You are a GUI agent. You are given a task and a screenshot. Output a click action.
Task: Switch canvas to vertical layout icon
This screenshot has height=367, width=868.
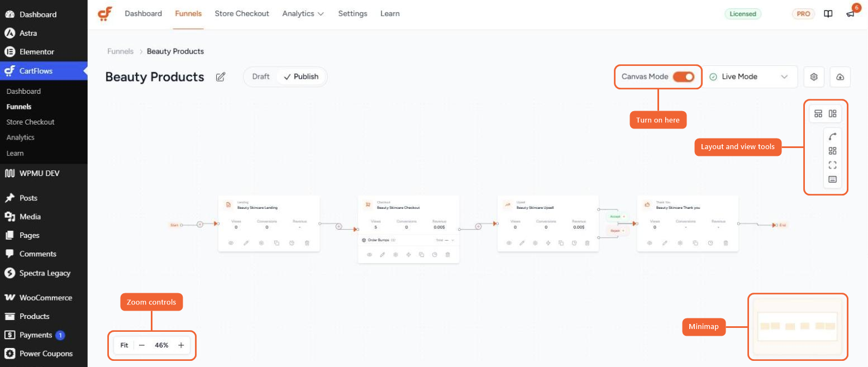833,114
